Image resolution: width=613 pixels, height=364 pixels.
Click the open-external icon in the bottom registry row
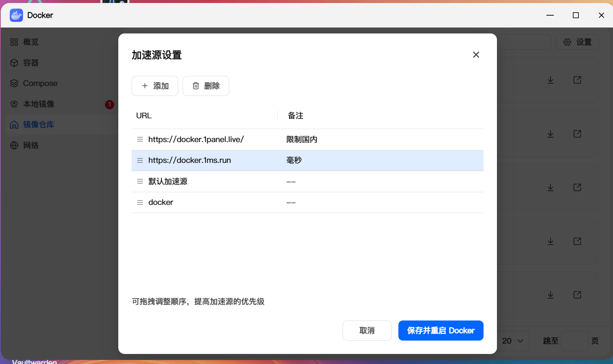(x=577, y=295)
